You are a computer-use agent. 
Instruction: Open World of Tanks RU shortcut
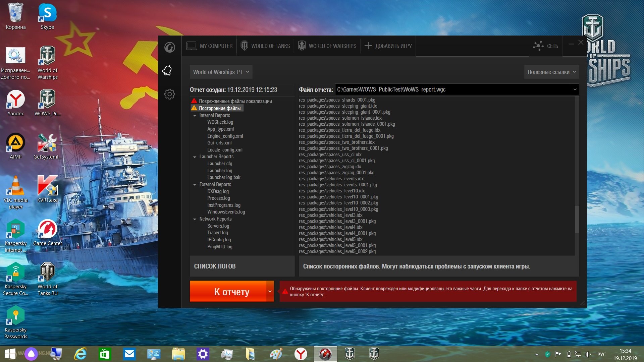[x=47, y=279]
